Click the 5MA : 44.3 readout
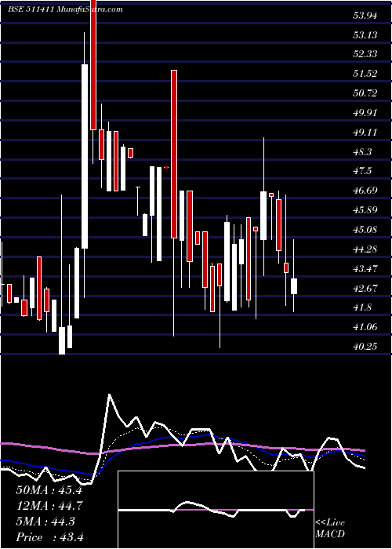392x549 pixels. point(45,522)
